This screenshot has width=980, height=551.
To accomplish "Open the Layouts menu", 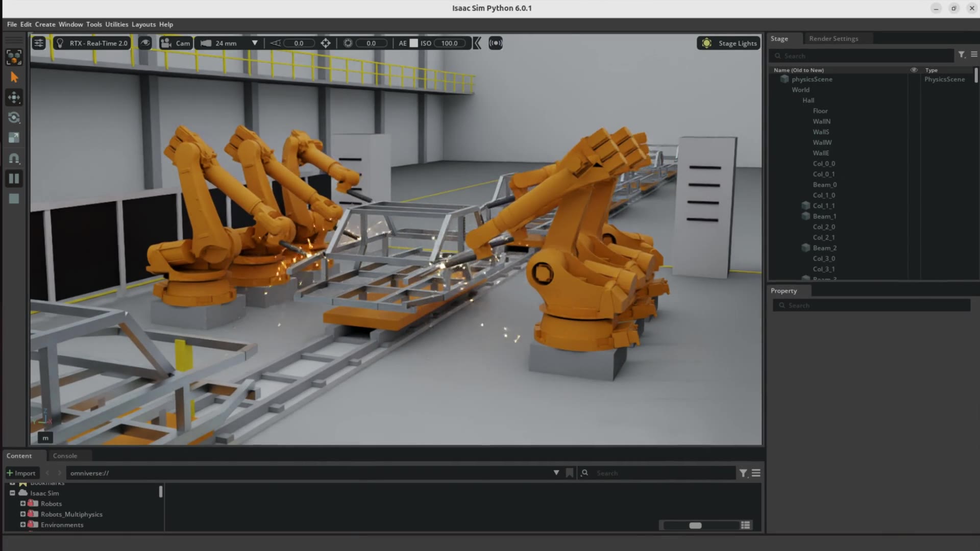I will click(x=143, y=24).
